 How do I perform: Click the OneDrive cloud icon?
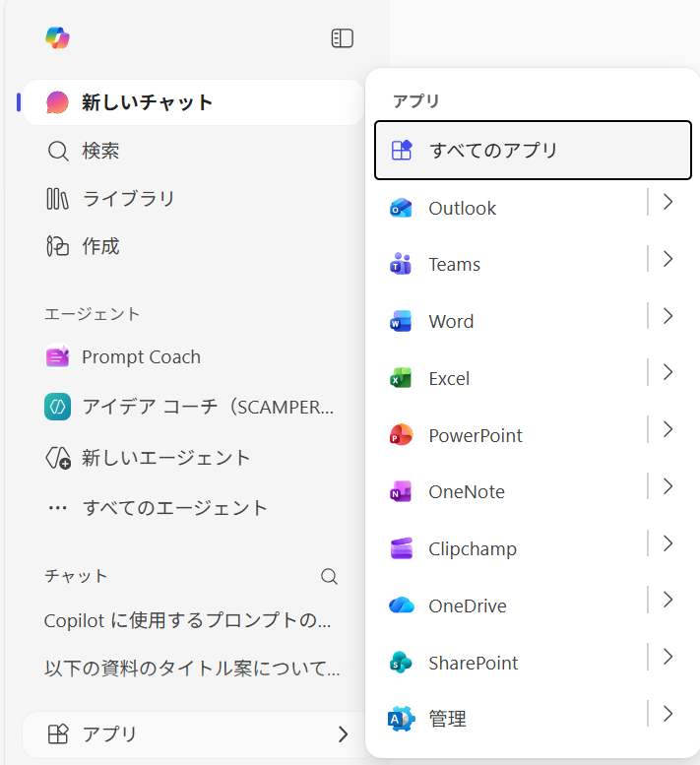(x=401, y=606)
